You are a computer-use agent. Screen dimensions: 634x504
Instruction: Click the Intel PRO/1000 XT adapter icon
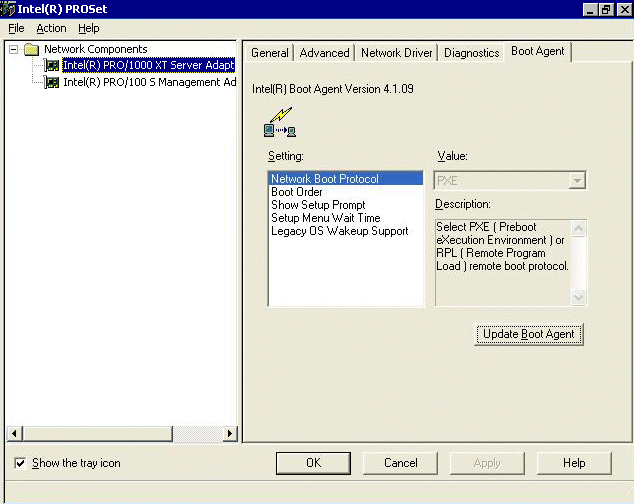coord(52,66)
